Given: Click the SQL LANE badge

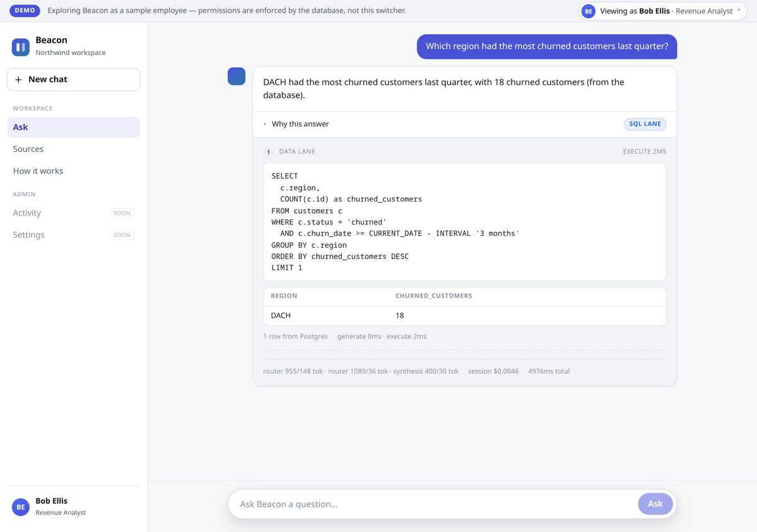Looking at the screenshot, I should [645, 124].
